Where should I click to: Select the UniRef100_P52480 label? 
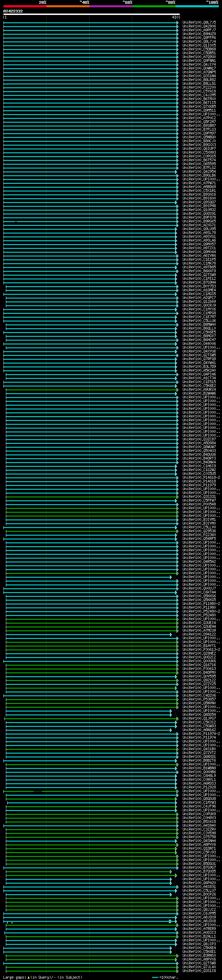pos(199,615)
